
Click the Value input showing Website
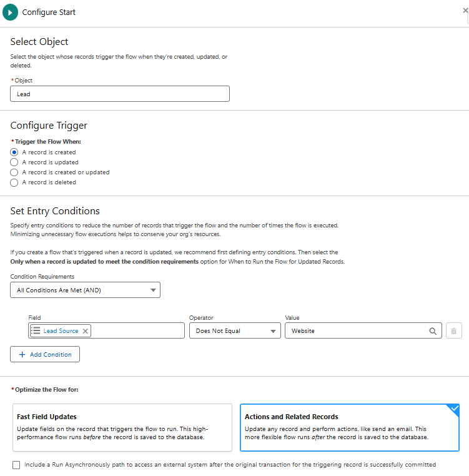pyautogui.click(x=356, y=331)
